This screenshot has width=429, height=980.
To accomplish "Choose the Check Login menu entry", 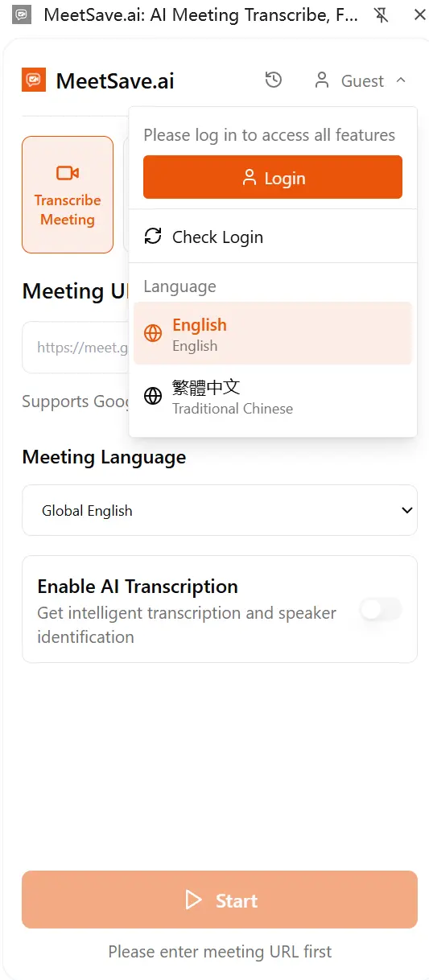I will [x=273, y=237].
